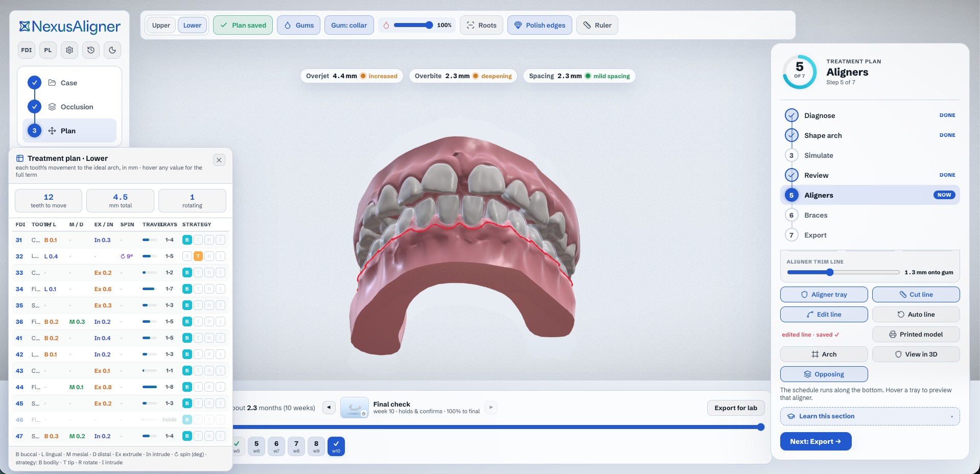The image size is (980, 474).
Task: Go to the Diagnose step
Action: click(x=870, y=115)
